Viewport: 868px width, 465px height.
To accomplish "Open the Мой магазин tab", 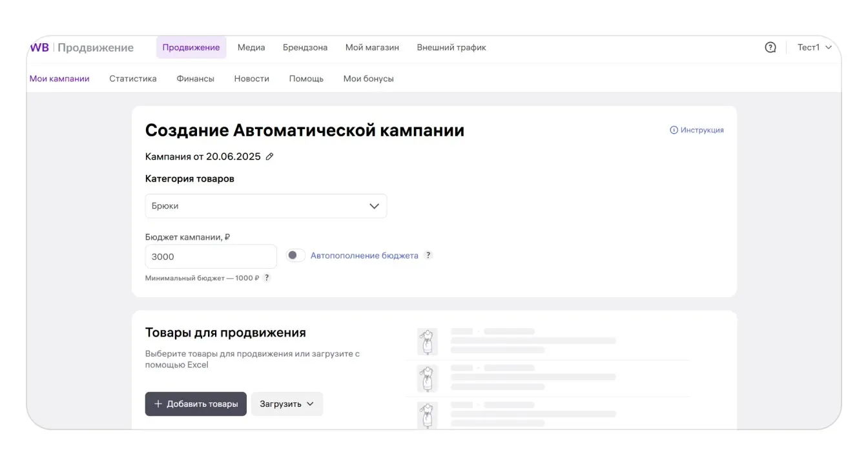I will (372, 47).
